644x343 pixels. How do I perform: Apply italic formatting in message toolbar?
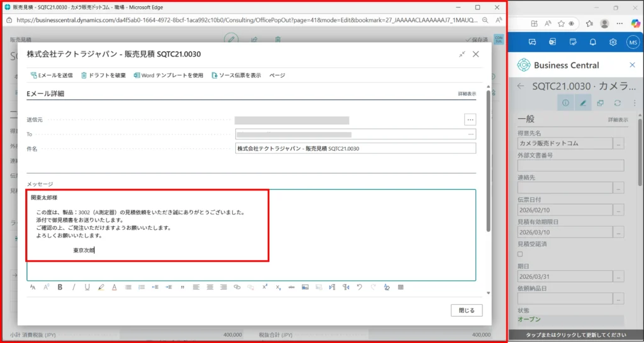pos(74,287)
